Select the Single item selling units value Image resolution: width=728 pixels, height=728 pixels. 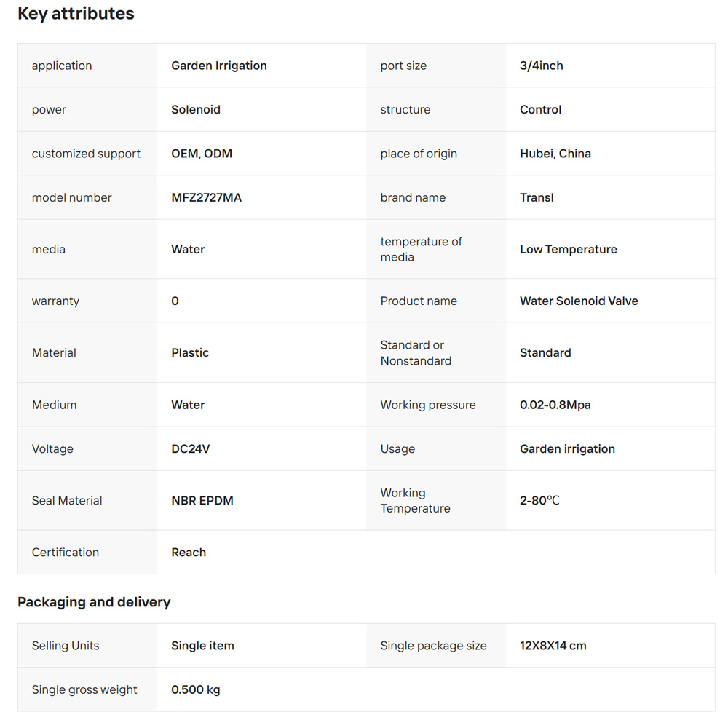tap(202, 646)
